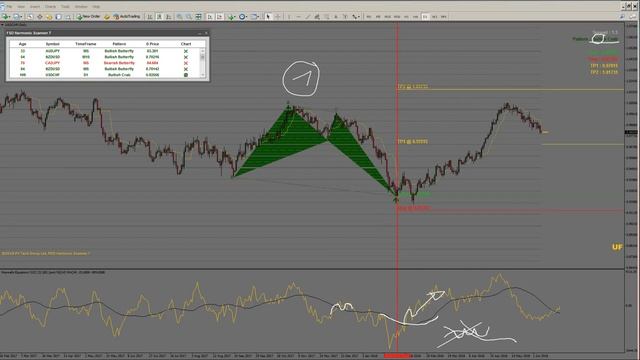Select the Fibonacci Retracement tool

pos(327,17)
